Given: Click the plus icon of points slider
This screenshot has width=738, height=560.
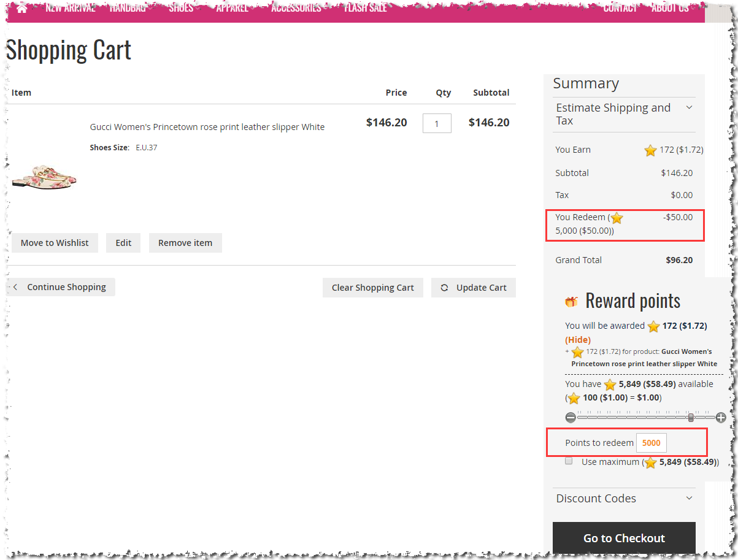Looking at the screenshot, I should point(721,418).
